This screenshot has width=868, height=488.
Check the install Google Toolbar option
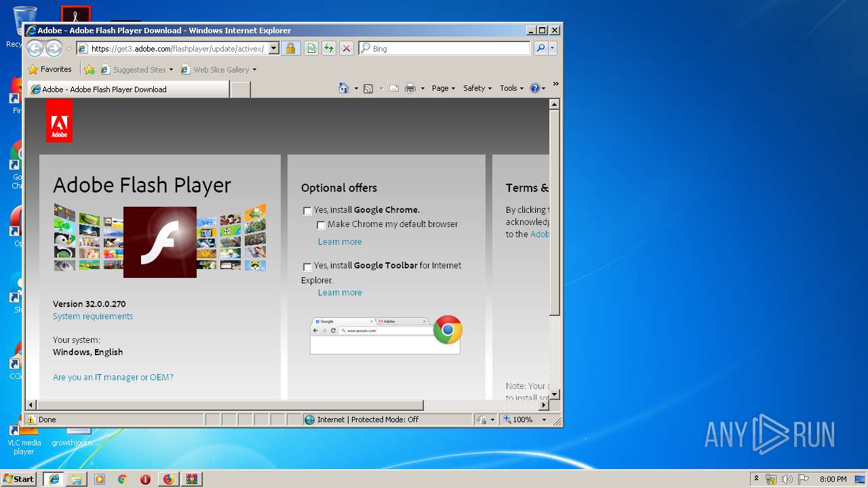point(307,266)
